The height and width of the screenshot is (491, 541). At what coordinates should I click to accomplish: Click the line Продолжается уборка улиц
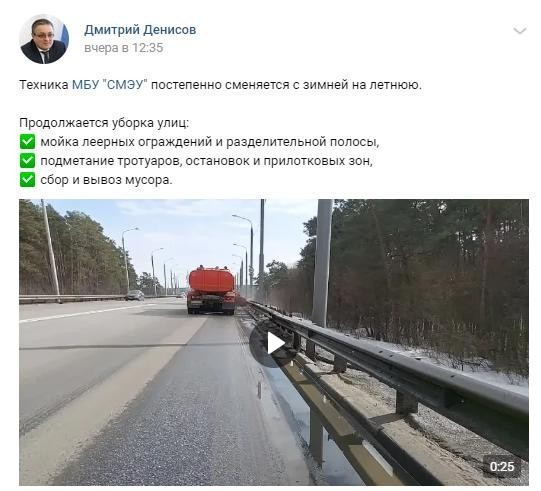(104, 123)
